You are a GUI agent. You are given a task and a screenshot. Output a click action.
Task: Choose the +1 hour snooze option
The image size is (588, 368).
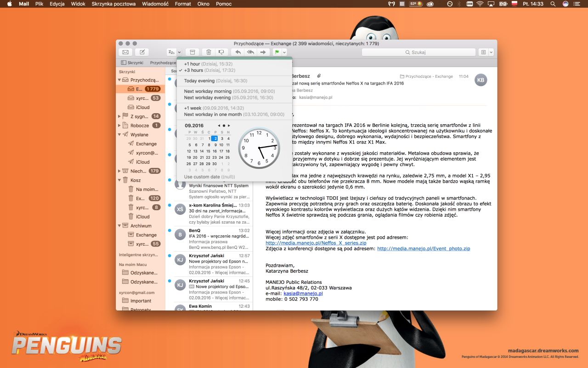point(234,64)
